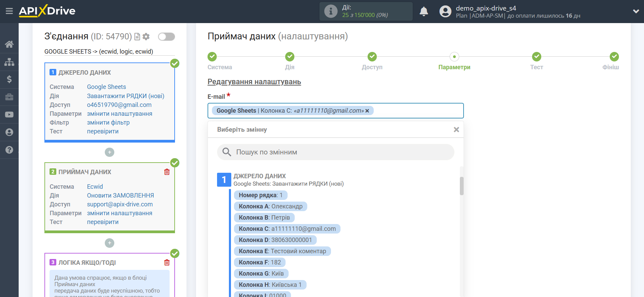
Task: Open the profile sidebar icon
Action: (9, 132)
